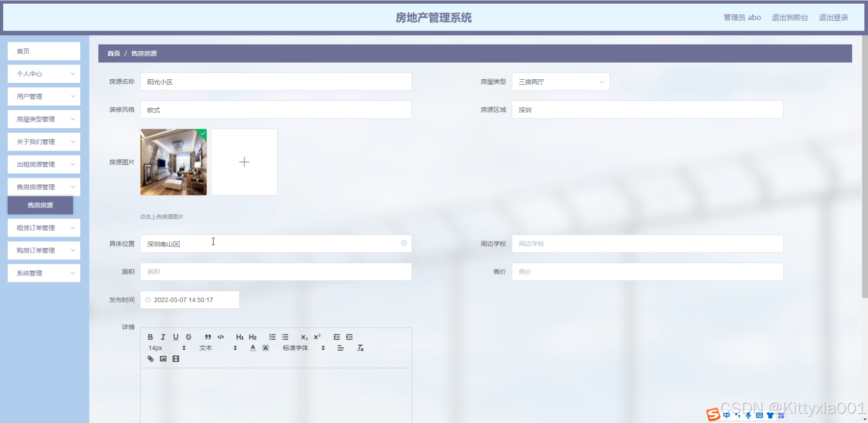Screen dimensions: 868x423
Task: Insert a code block in the editor
Action: 221,337
